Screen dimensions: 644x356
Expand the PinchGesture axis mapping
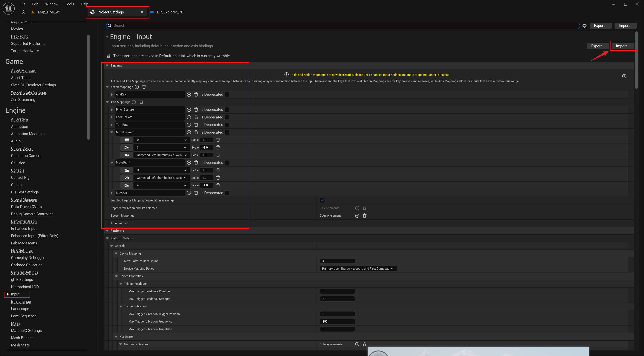112,110
